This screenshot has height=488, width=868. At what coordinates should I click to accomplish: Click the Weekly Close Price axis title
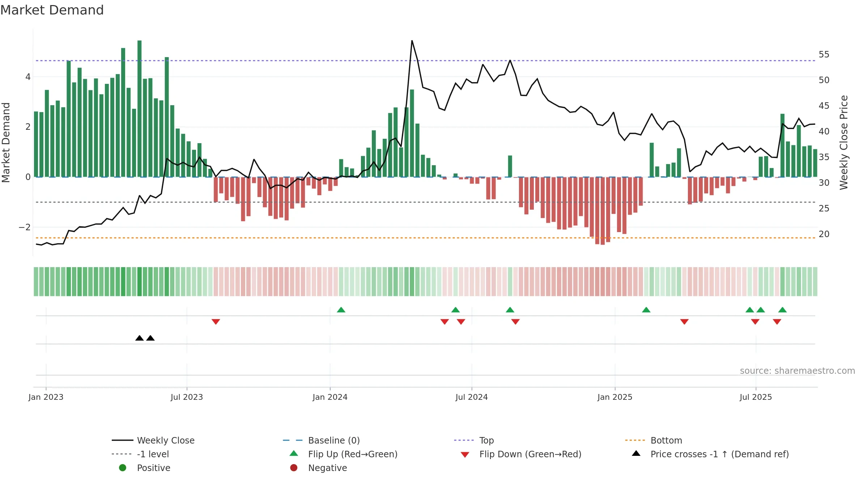[x=844, y=142]
